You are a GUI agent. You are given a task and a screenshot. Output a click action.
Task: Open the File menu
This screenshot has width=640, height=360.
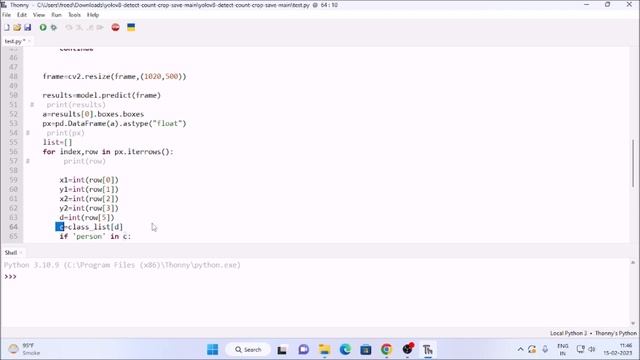7,15
